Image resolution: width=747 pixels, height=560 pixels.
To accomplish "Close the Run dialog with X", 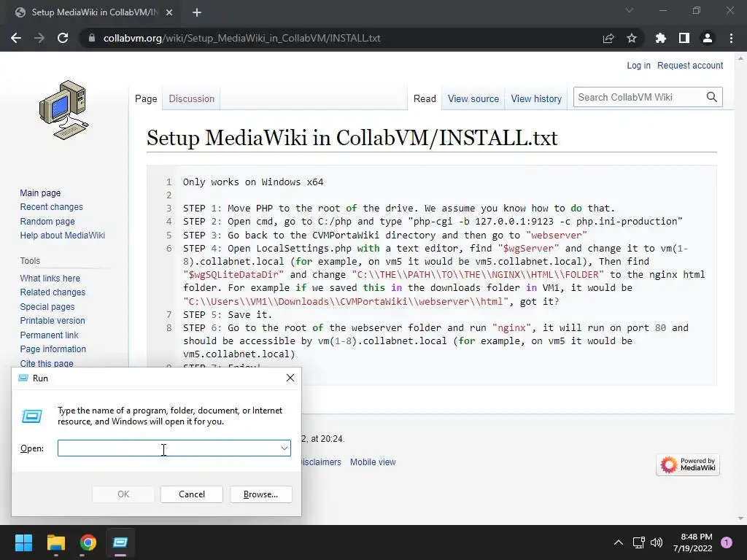I will click(x=290, y=378).
